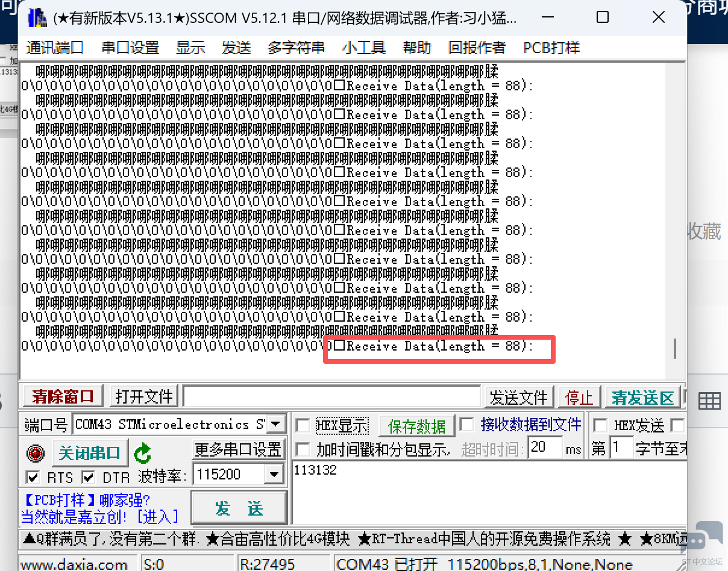
Task: Uncheck the DTR checkbox
Action: 89,478
